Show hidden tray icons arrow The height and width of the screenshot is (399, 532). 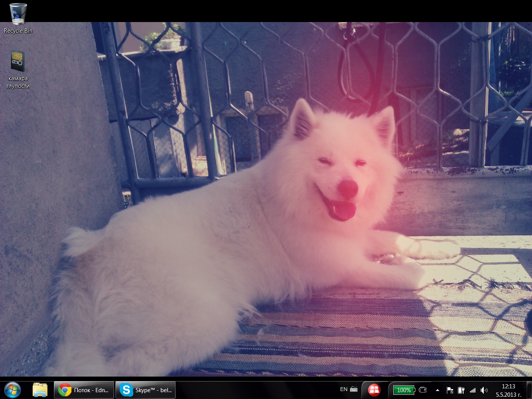click(437, 390)
